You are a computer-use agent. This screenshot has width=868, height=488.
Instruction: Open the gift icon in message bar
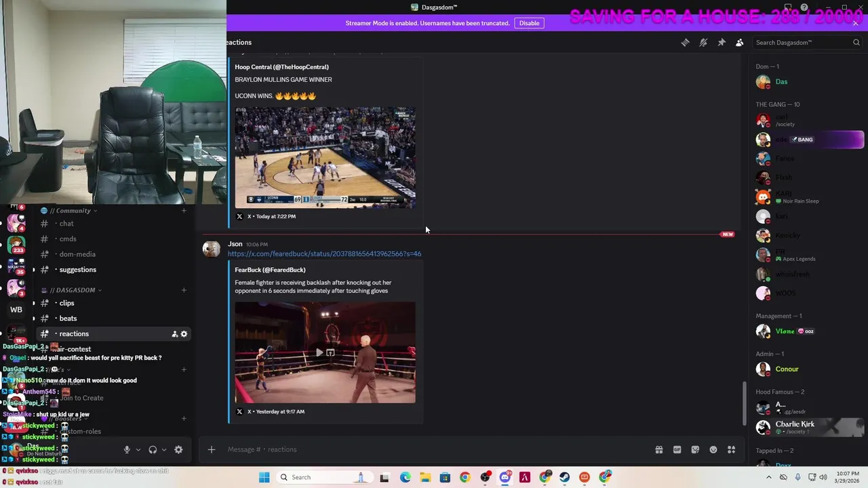pos(658,449)
